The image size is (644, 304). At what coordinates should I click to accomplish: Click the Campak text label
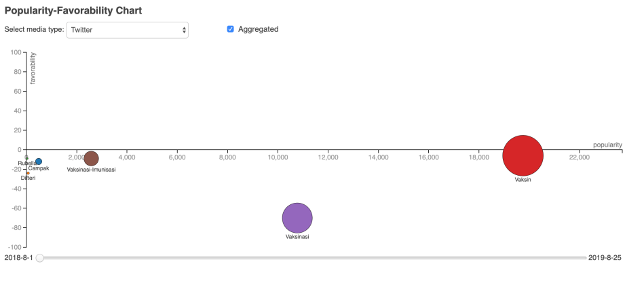pyautogui.click(x=39, y=168)
